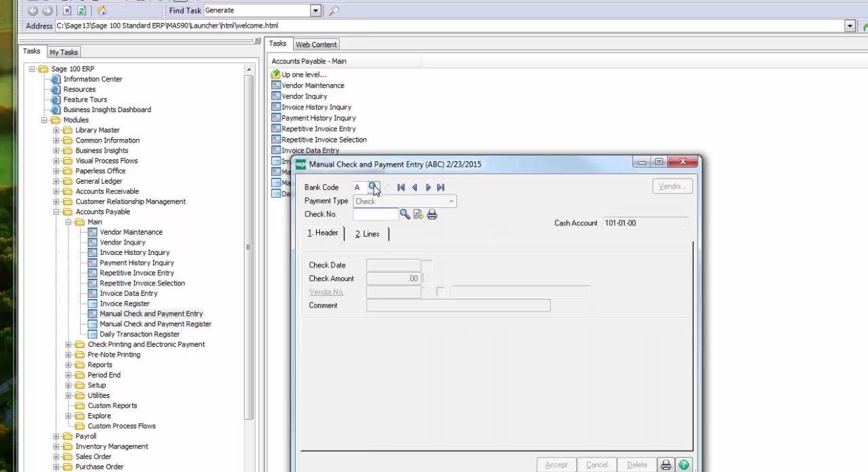Switch to the My Tasks tab

63,52
